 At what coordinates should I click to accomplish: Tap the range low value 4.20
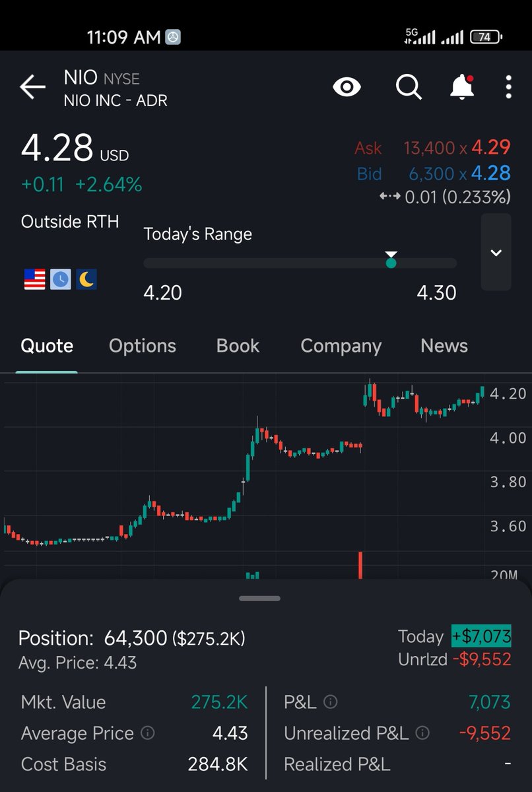click(x=162, y=292)
